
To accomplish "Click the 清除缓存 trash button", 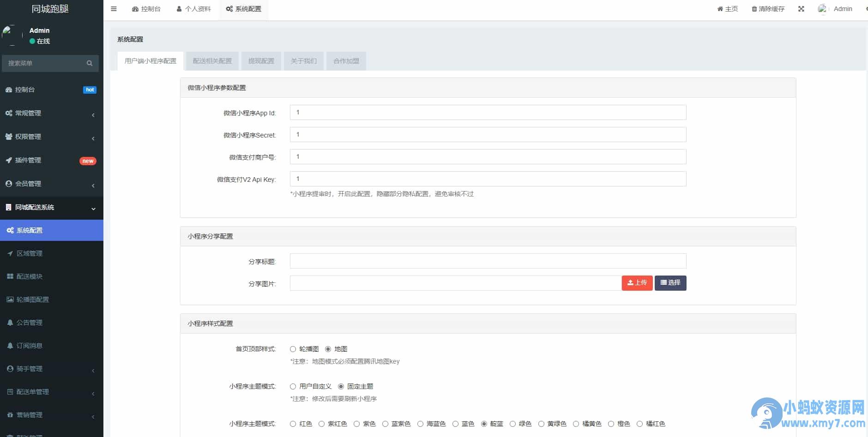I will pos(768,9).
